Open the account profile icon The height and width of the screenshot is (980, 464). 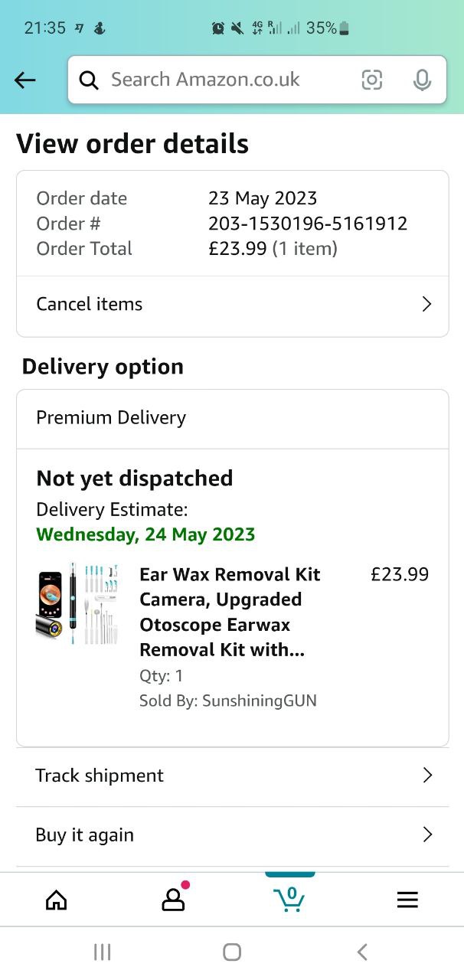pos(173,900)
